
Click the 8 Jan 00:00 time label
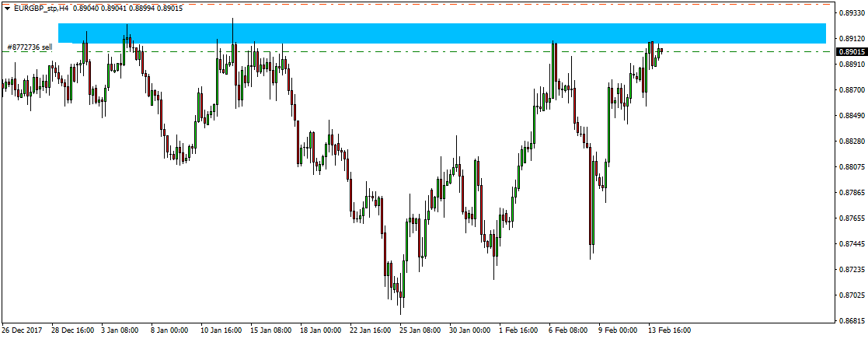[170, 330]
